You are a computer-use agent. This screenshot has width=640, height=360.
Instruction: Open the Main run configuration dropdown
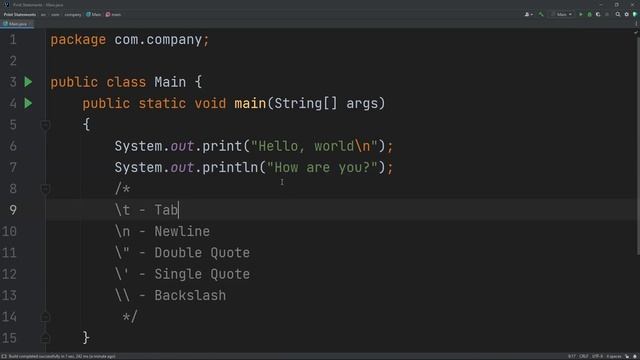[x=562, y=14]
